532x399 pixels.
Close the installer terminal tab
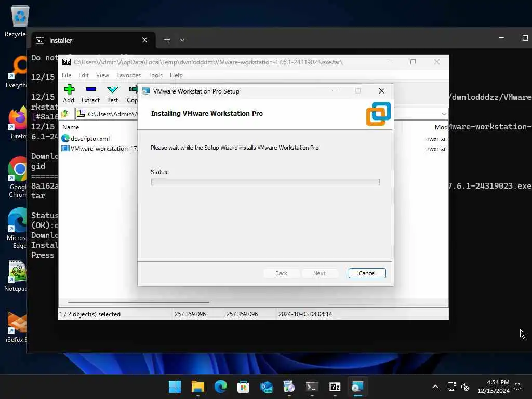144,40
